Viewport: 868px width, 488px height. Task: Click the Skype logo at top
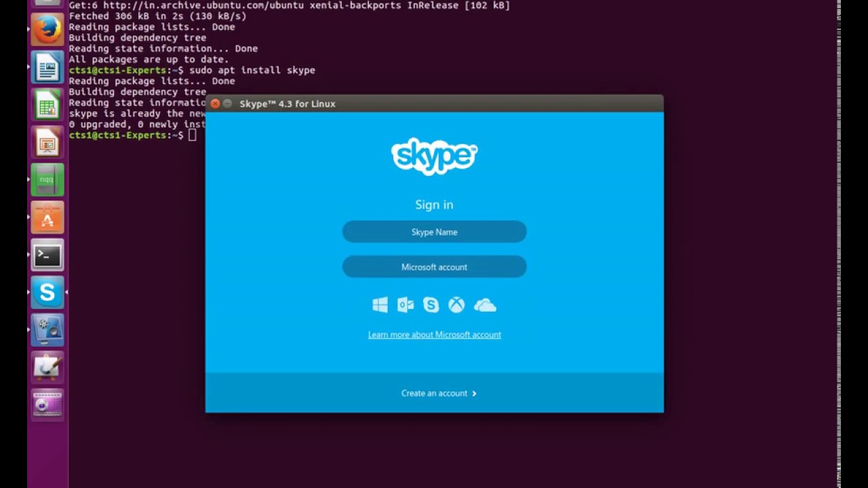pos(435,157)
